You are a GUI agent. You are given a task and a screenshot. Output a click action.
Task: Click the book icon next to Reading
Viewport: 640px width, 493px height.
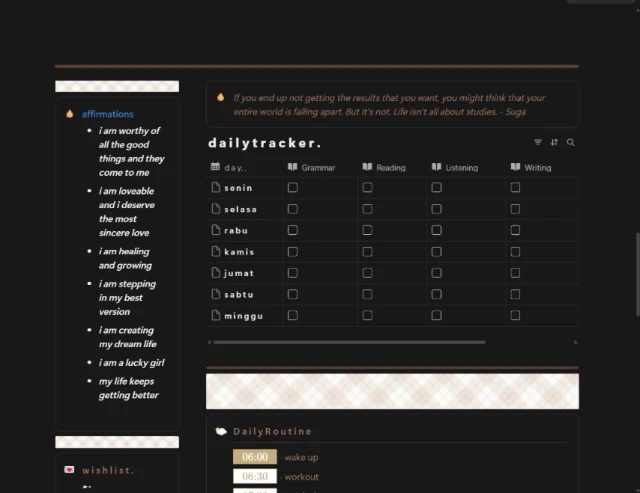click(367, 167)
